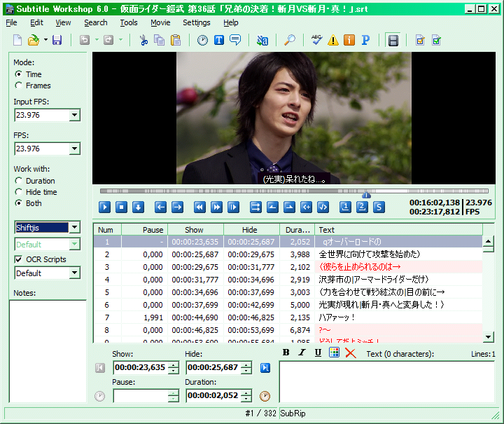Click the Undo toolbar icon
The height and width of the screenshot is (424, 504).
pyautogui.click(x=84, y=40)
